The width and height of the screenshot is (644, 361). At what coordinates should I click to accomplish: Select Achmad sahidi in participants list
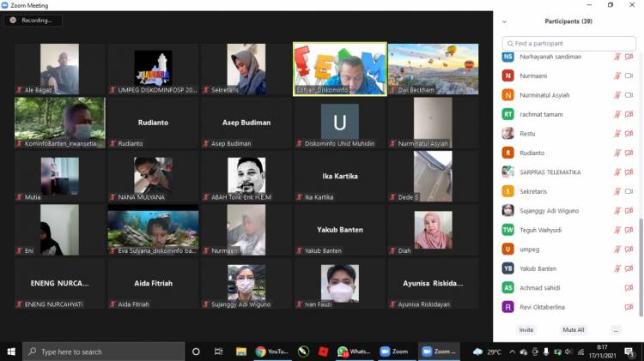pyautogui.click(x=568, y=287)
